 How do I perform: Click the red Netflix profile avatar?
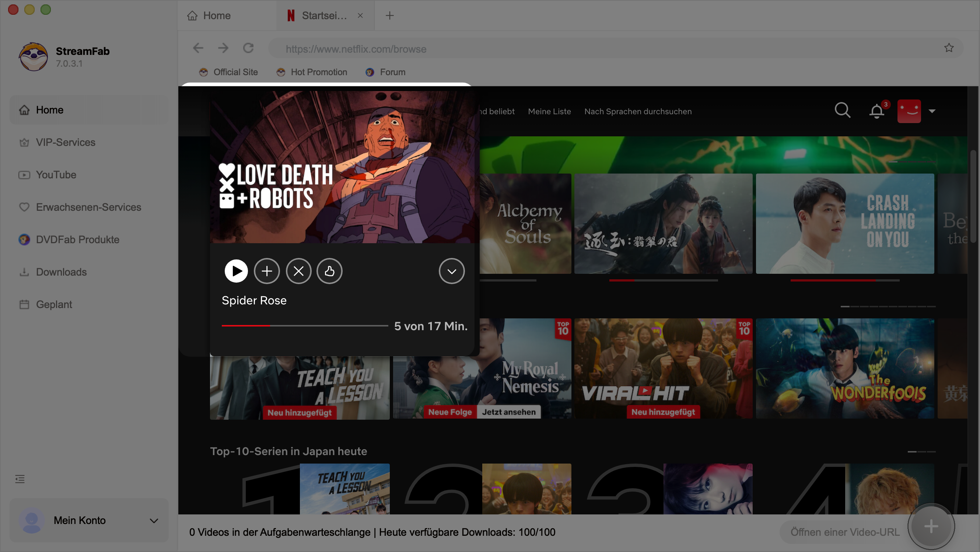tap(909, 111)
